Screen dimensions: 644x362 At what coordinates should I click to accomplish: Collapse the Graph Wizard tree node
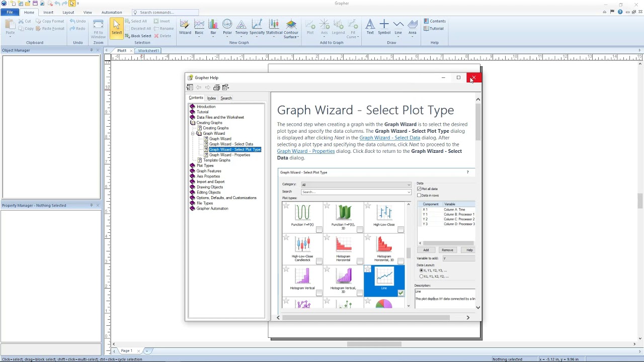[193, 133]
